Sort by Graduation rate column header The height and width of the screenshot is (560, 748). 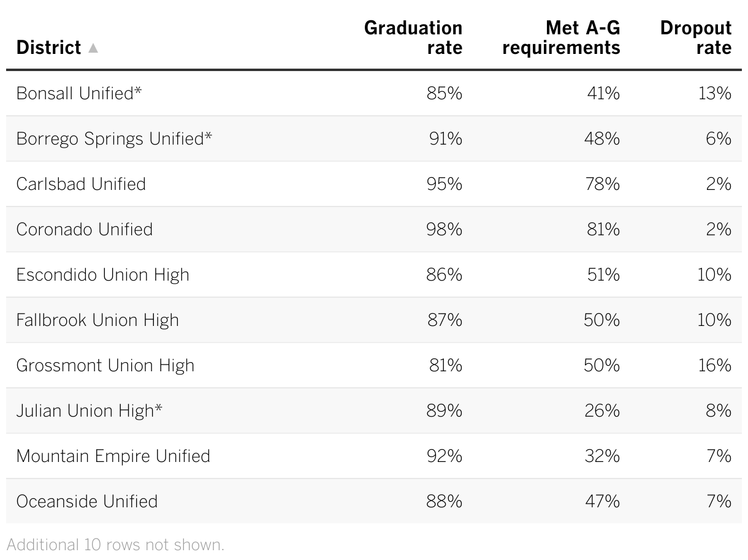click(413, 37)
